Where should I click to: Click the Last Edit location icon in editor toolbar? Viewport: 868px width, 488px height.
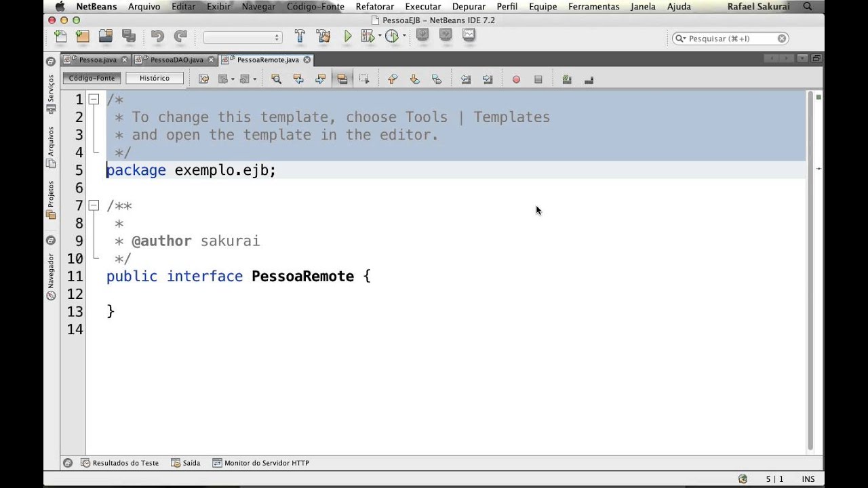[203, 79]
